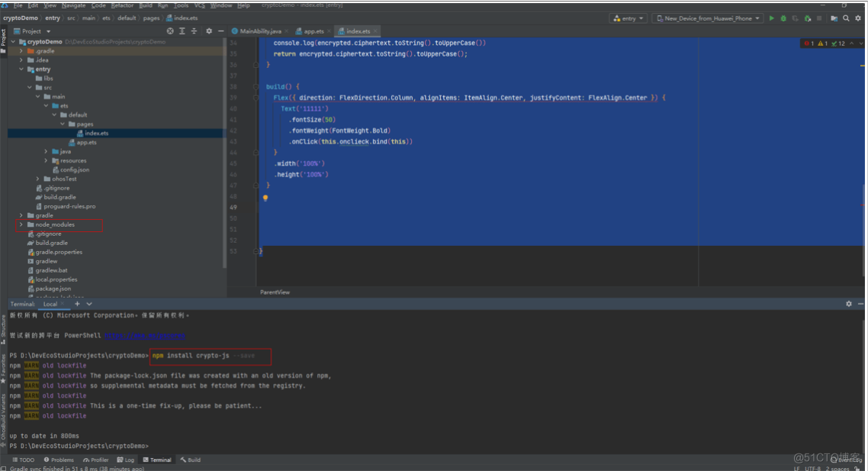Open Project panel settings gear icon
Image resolution: width=868 pixels, height=471 pixels.
(x=208, y=31)
